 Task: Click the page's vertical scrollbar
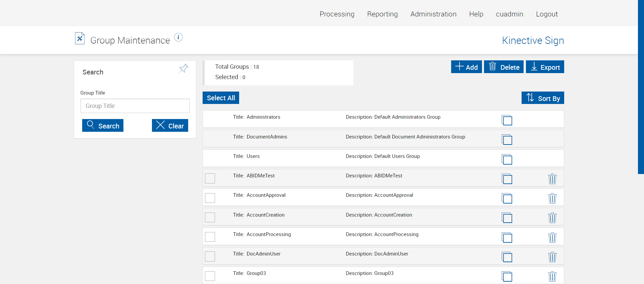[641, 87]
